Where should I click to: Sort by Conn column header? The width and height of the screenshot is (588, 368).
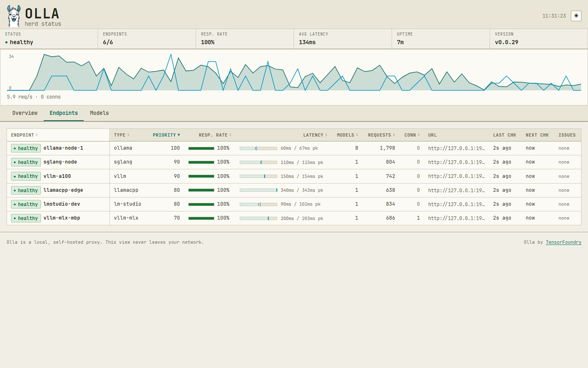[412, 135]
